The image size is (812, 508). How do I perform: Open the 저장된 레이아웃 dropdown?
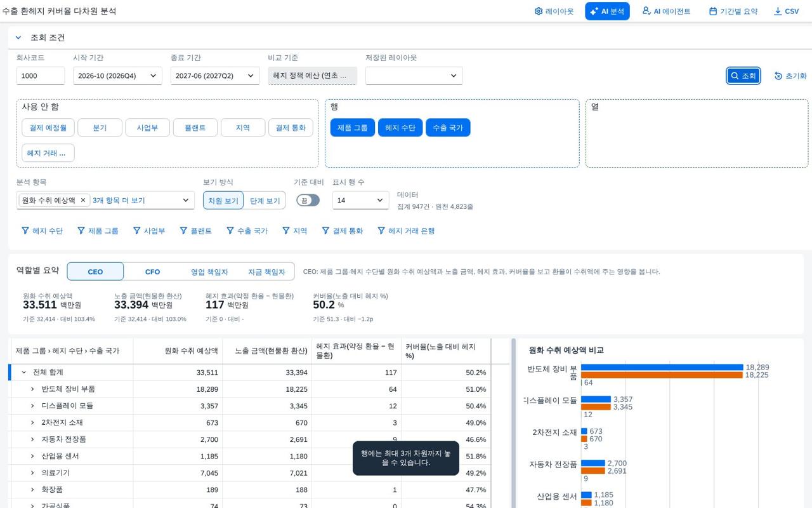pyautogui.click(x=414, y=76)
